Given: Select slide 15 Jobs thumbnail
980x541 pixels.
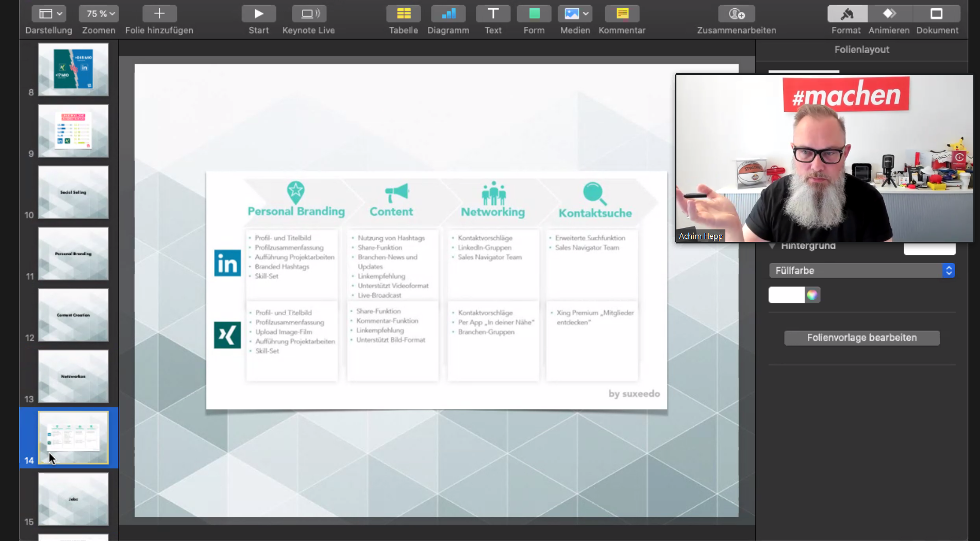Looking at the screenshot, I should [73, 499].
